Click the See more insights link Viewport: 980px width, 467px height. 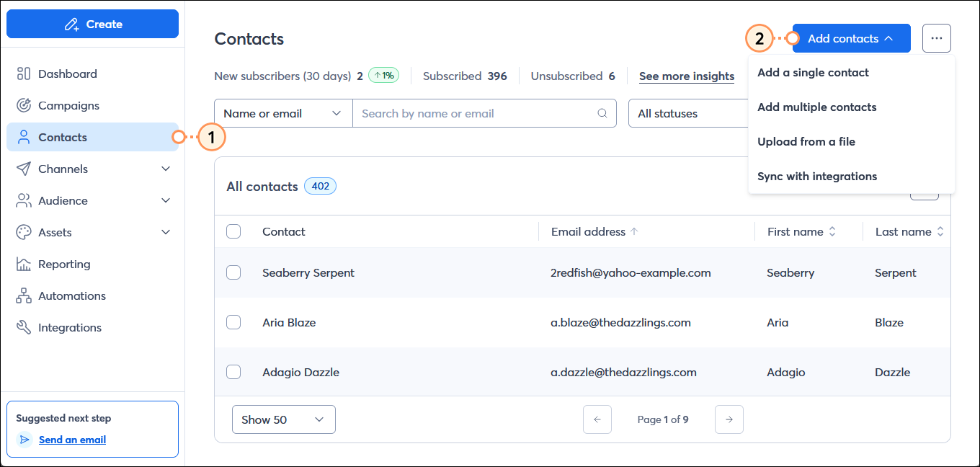(x=686, y=76)
